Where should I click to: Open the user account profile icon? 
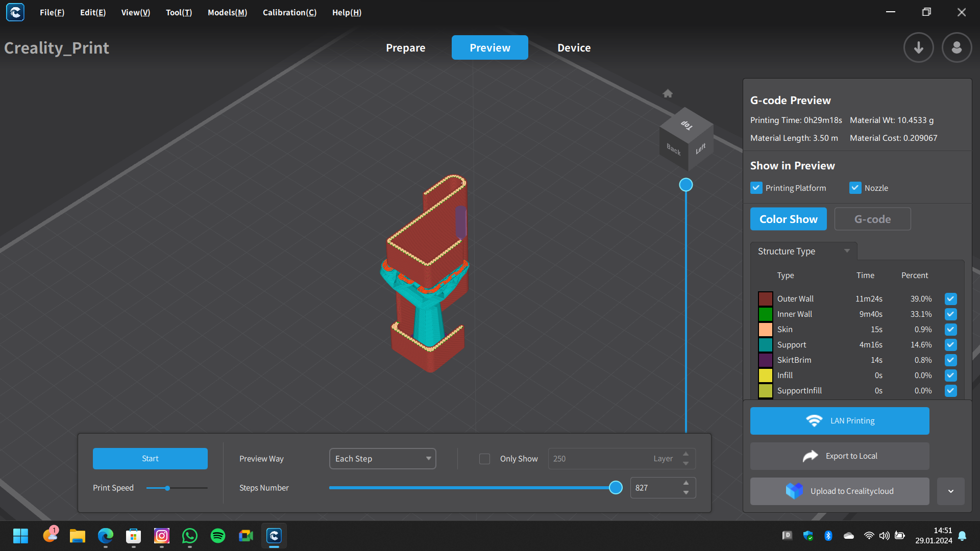coord(957,48)
